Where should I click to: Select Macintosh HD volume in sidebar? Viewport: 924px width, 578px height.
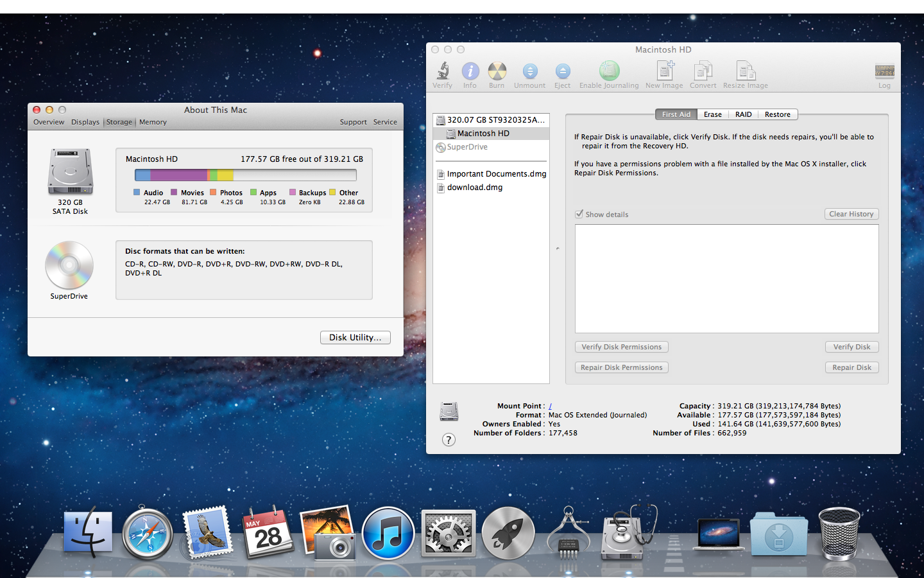coord(483,134)
